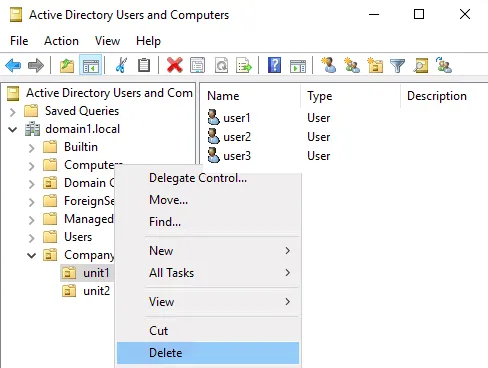Toggle the show/hide console tree icon
The height and width of the screenshot is (368, 488).
click(91, 65)
